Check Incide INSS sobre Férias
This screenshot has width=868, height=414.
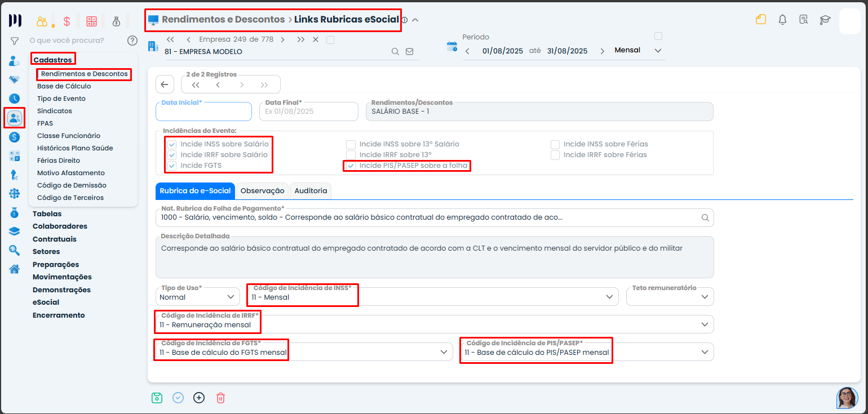pyautogui.click(x=555, y=144)
